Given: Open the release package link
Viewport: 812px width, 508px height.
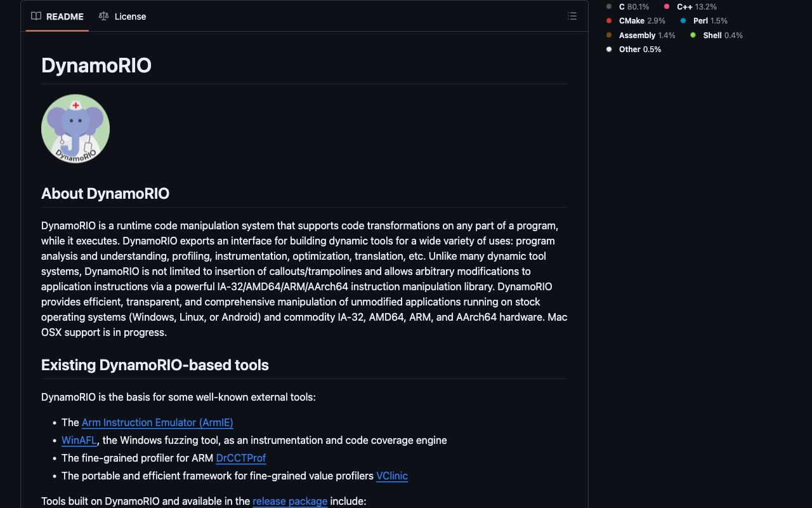Looking at the screenshot, I should point(290,501).
